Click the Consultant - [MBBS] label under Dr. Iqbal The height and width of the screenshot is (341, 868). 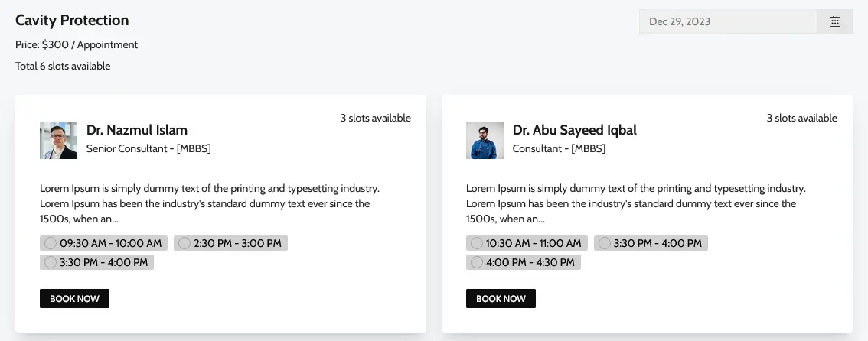559,148
